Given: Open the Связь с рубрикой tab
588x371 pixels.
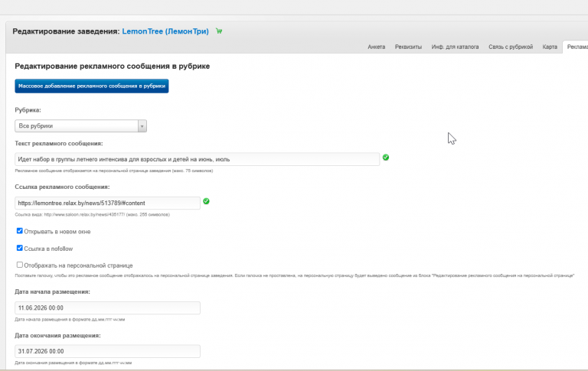Looking at the screenshot, I should [511, 47].
